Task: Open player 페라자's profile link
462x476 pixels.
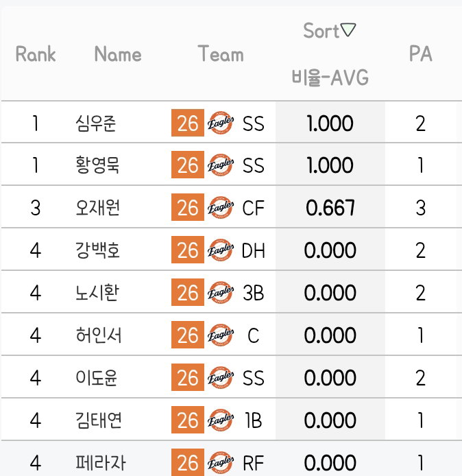Action: (100, 463)
